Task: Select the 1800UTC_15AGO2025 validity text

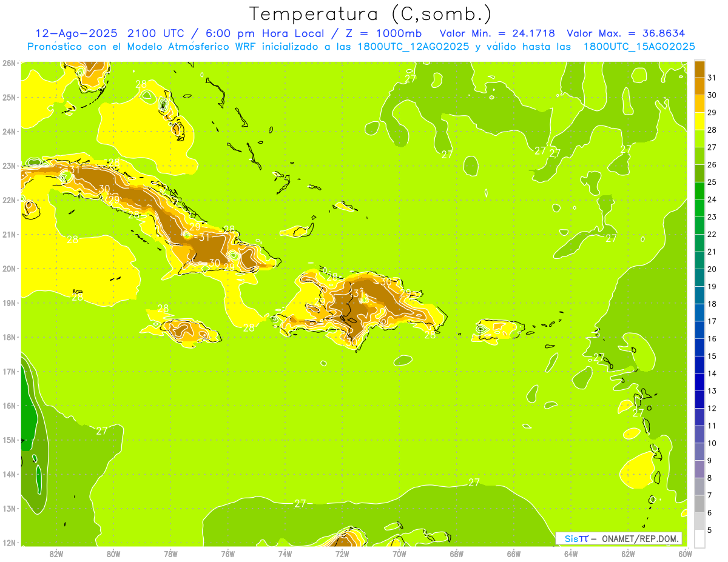Action: [639, 47]
